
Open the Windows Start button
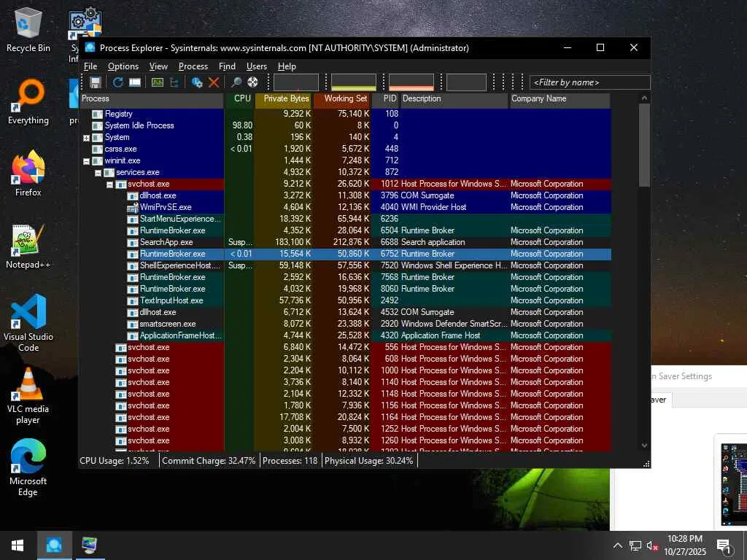18,545
